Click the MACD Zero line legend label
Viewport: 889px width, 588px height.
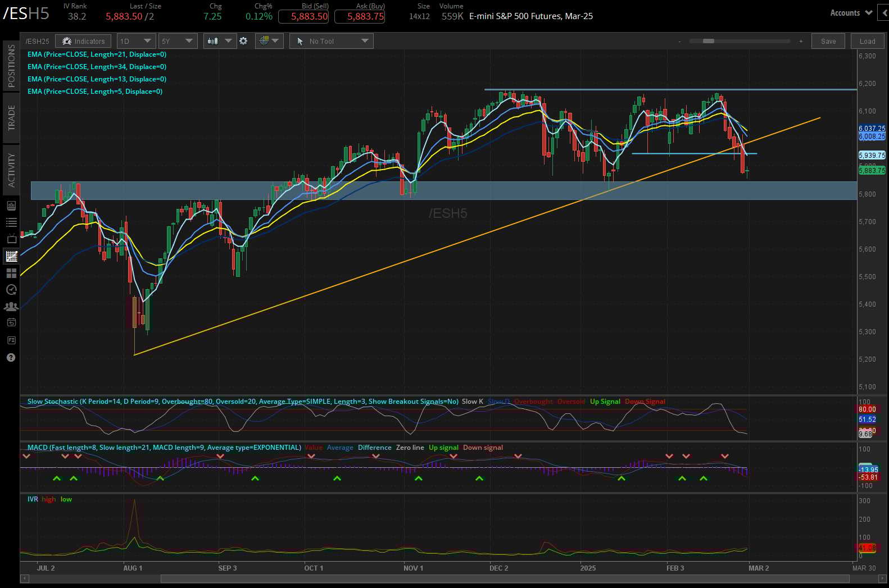tap(410, 448)
